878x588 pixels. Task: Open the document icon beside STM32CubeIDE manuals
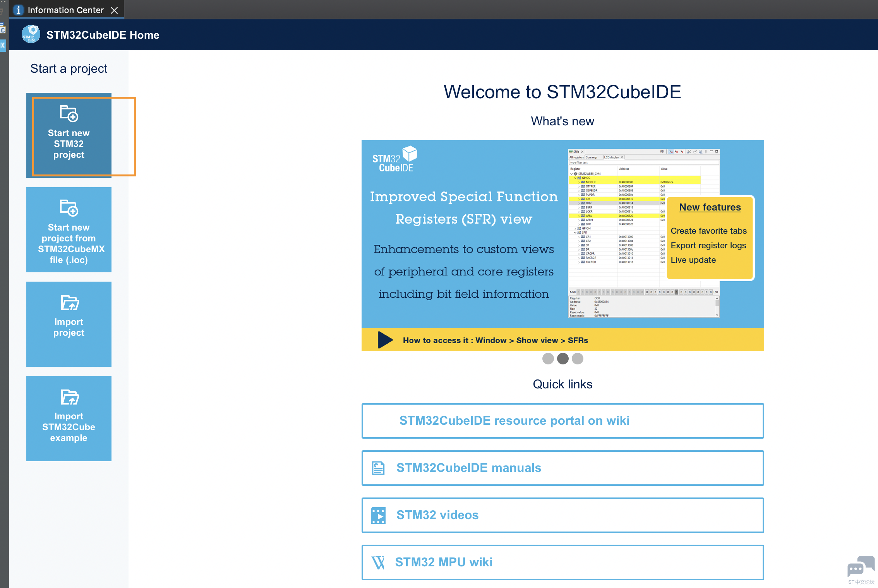click(x=378, y=468)
